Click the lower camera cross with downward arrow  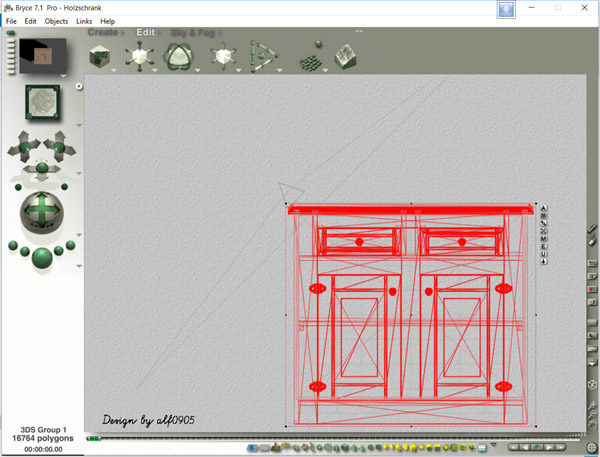[x=42, y=169]
